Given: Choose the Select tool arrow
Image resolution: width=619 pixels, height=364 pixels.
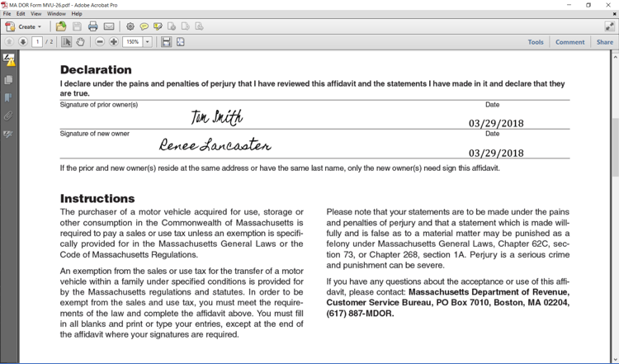Looking at the screenshot, I should click(x=66, y=41).
